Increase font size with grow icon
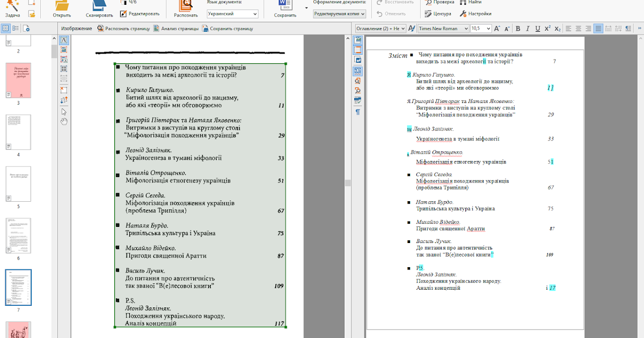Image resolution: width=644 pixels, height=338 pixels. [497, 28]
